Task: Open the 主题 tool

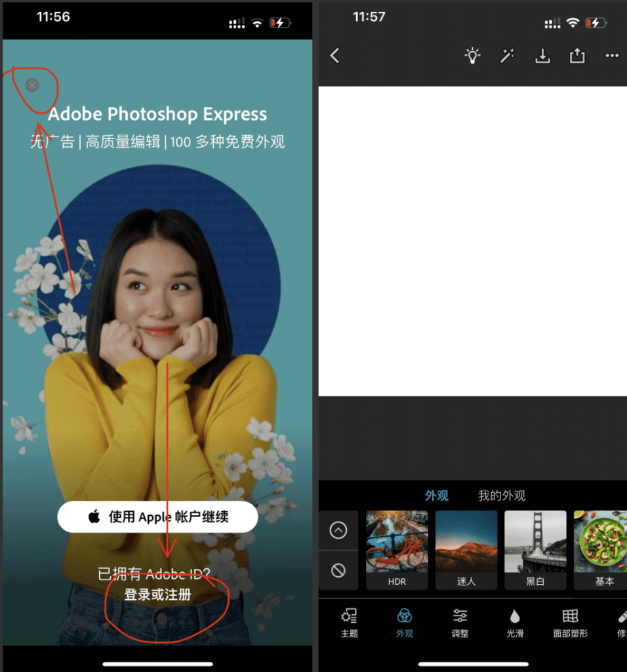Action: click(349, 623)
